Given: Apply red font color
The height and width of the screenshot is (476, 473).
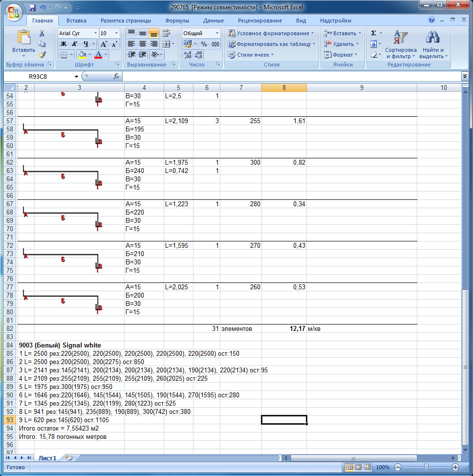Looking at the screenshot, I should click(x=98, y=55).
